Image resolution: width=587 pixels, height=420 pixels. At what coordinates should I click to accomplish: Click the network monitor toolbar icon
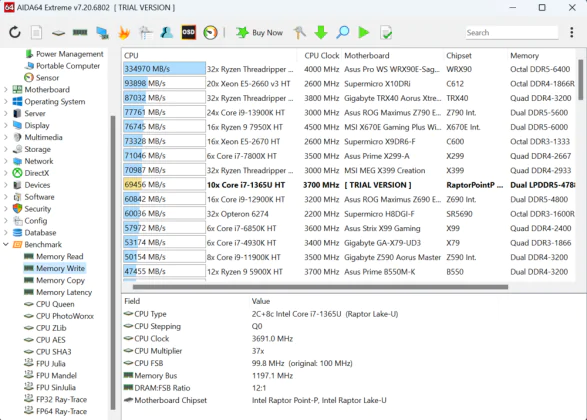point(102,33)
